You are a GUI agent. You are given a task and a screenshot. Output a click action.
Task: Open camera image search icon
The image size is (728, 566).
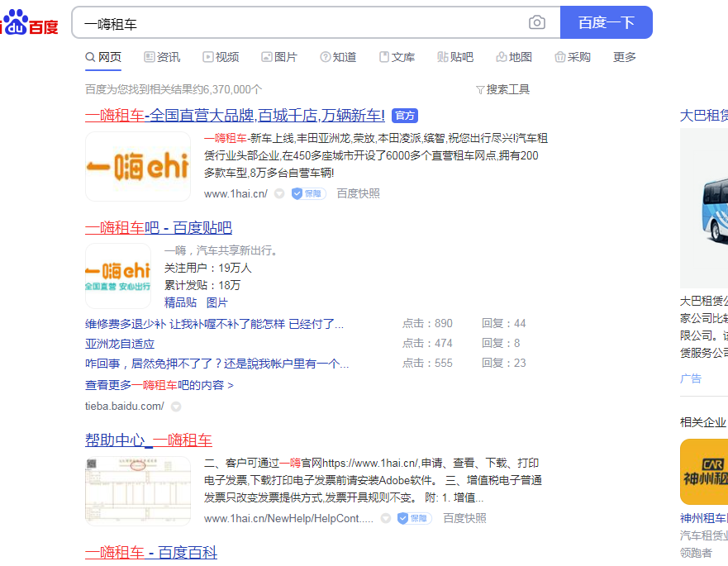537,22
